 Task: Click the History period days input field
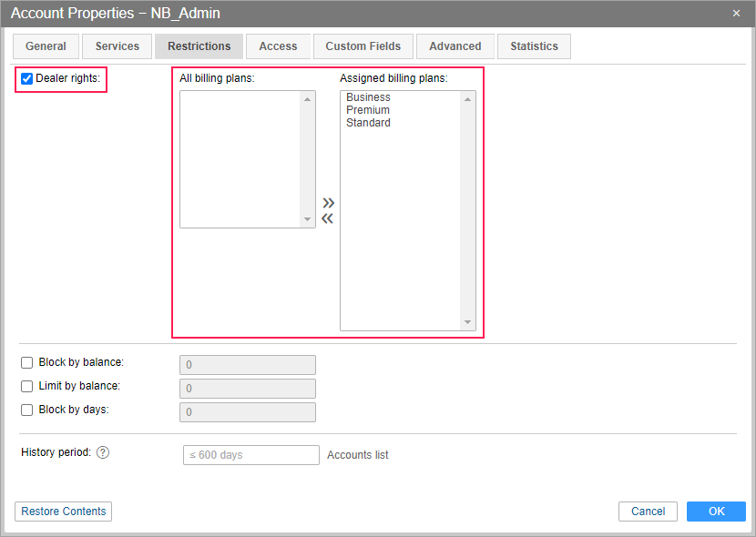coord(250,455)
